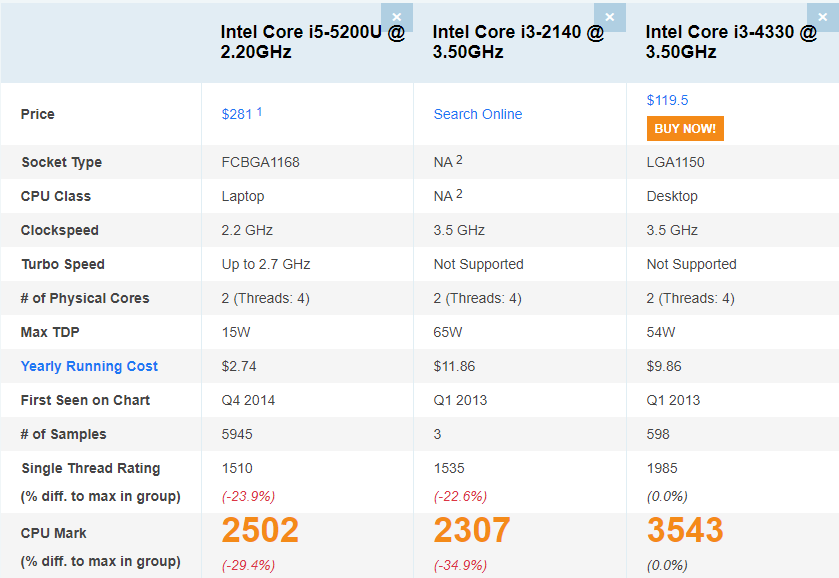Remove the Intel Core i5-5200U column
The width and height of the screenshot is (839, 578).
click(x=397, y=17)
